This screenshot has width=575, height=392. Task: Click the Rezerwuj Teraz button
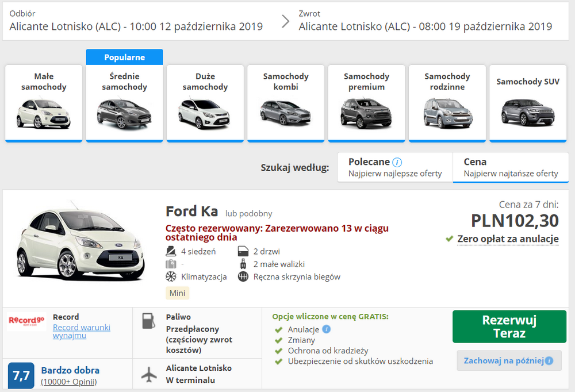[x=509, y=326]
